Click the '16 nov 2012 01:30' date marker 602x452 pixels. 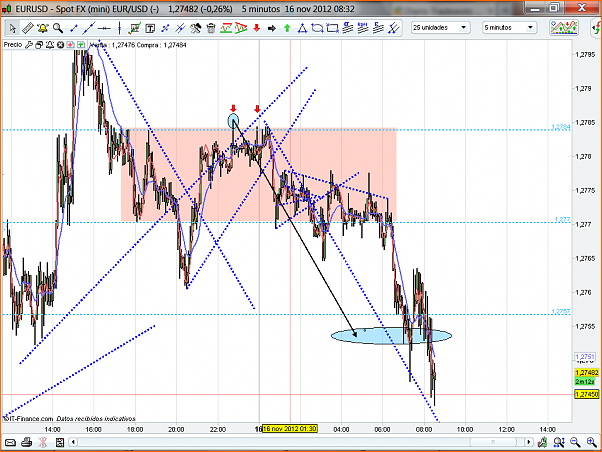pos(290,429)
